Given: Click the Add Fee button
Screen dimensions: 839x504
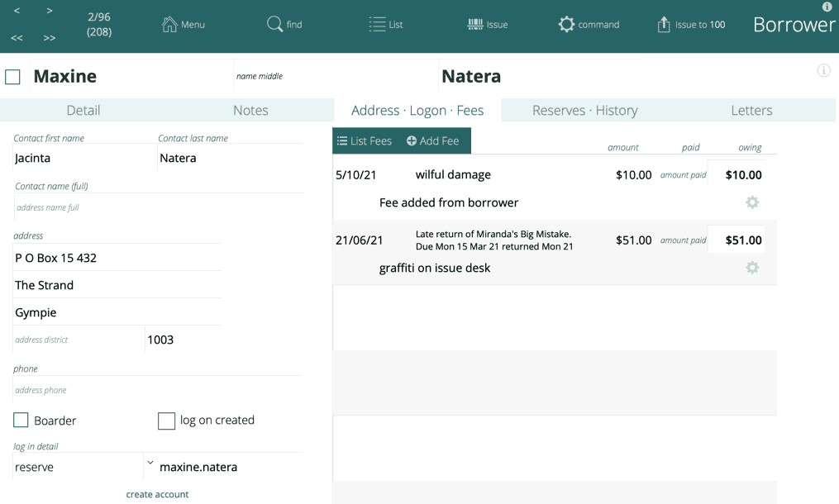Looking at the screenshot, I should 432,141.
